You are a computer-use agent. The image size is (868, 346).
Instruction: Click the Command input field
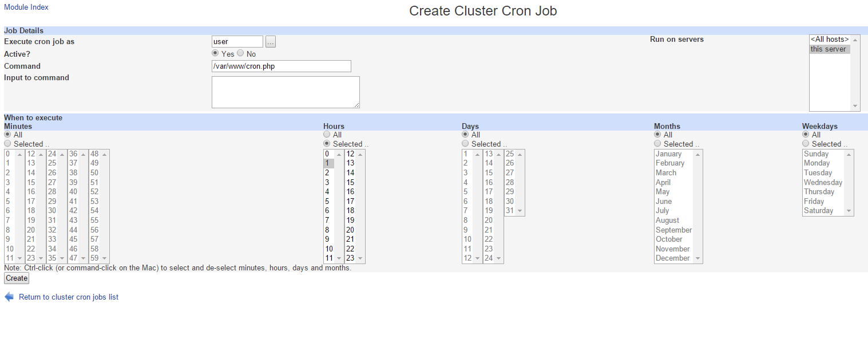point(281,66)
